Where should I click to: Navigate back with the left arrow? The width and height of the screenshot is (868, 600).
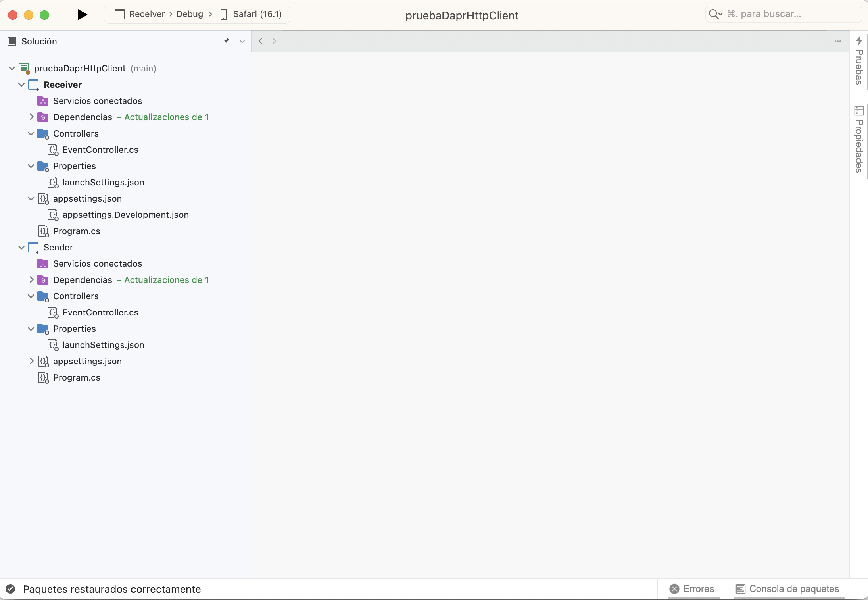[261, 41]
